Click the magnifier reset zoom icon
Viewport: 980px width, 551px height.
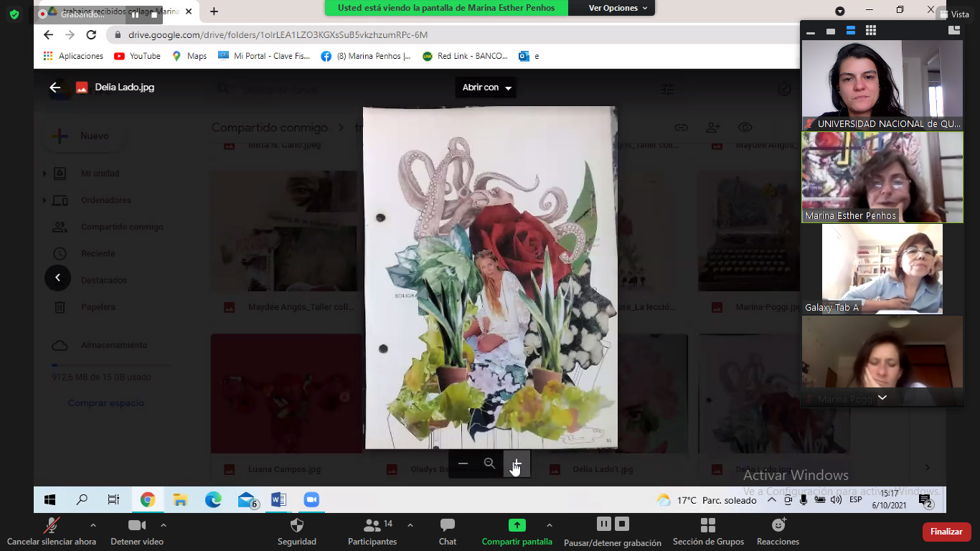(489, 463)
